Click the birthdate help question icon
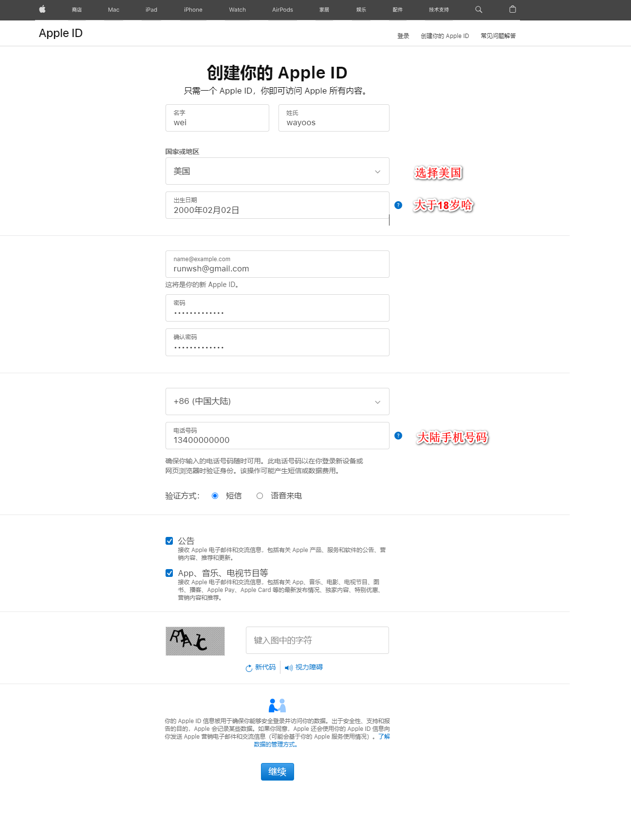 [x=398, y=205]
